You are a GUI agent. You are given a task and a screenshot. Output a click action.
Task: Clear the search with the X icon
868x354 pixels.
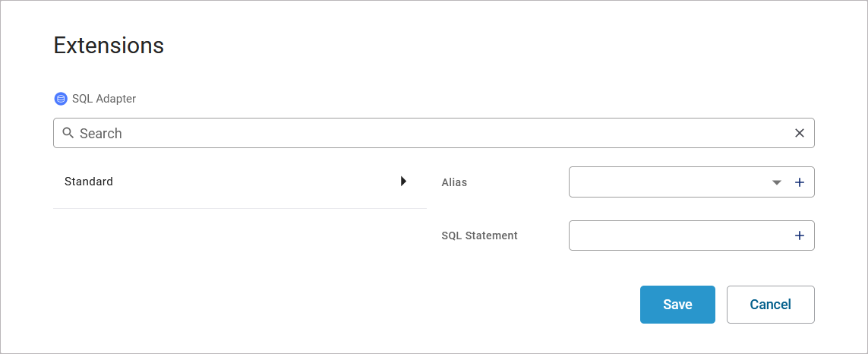coord(799,133)
